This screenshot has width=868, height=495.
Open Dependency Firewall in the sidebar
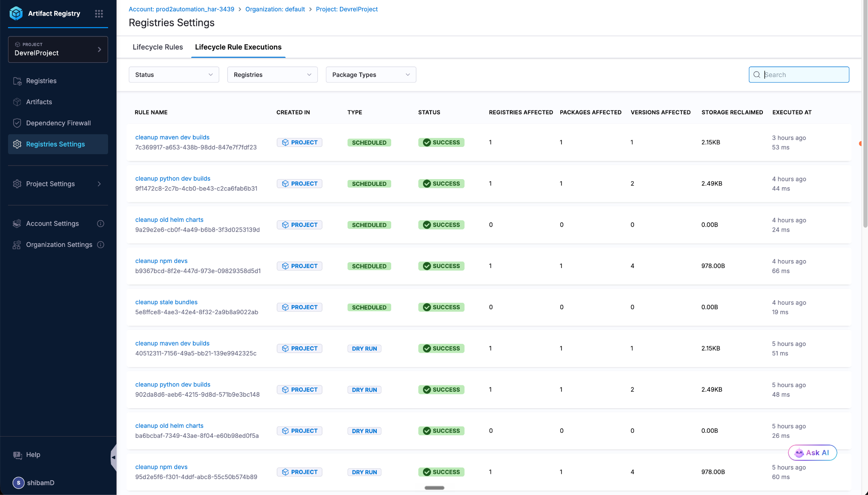58,123
